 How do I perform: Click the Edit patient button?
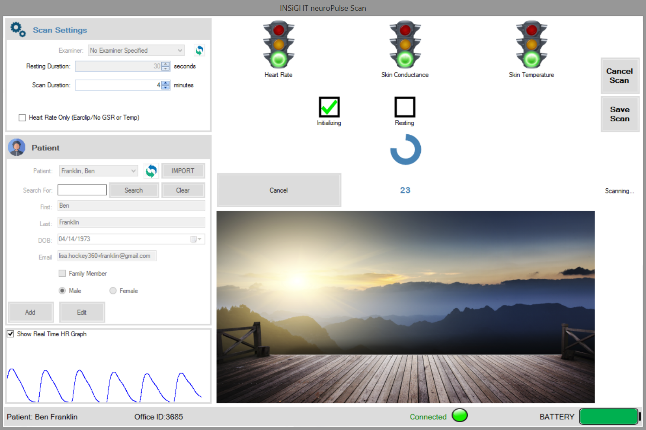pyautogui.click(x=82, y=312)
